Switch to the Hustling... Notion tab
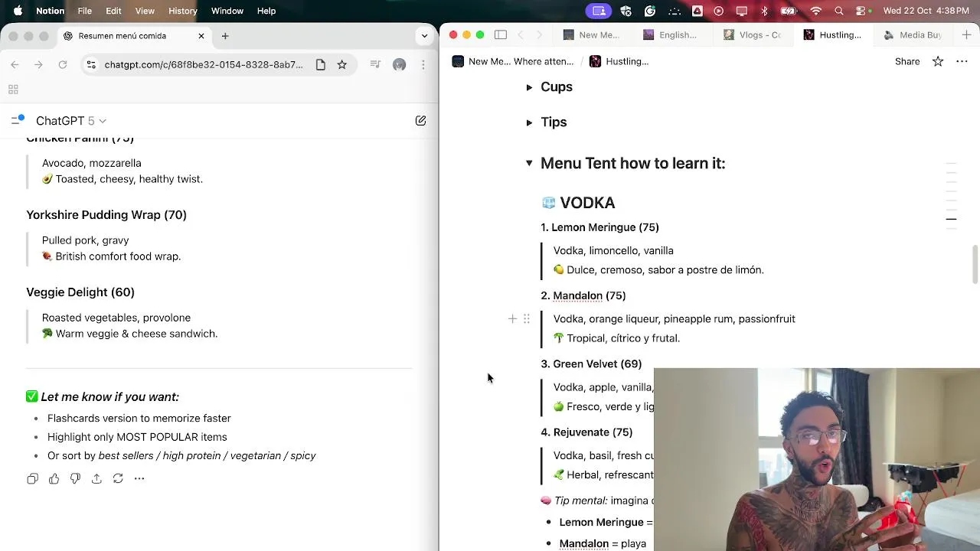The width and height of the screenshot is (980, 551). [832, 35]
